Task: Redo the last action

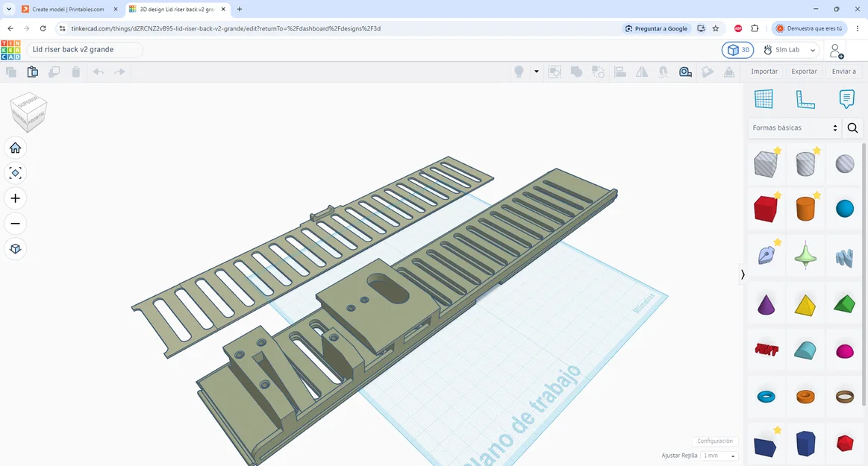Action: [x=119, y=72]
